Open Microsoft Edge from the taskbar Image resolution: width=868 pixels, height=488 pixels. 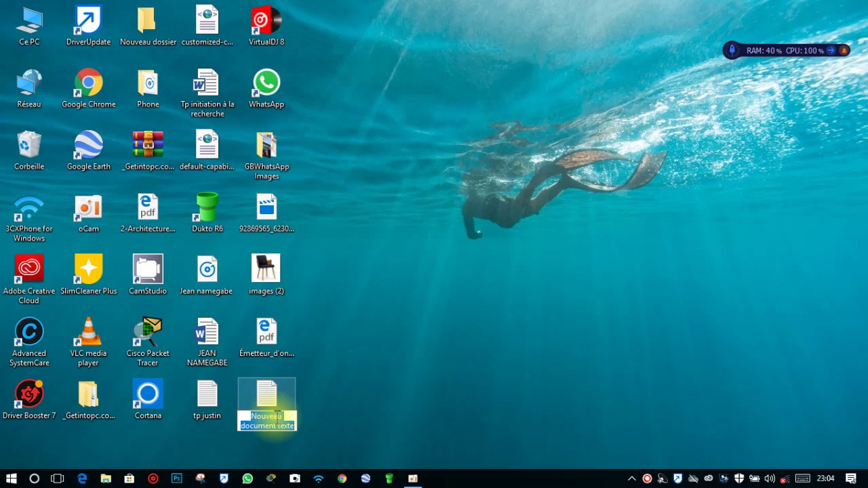(82, 479)
